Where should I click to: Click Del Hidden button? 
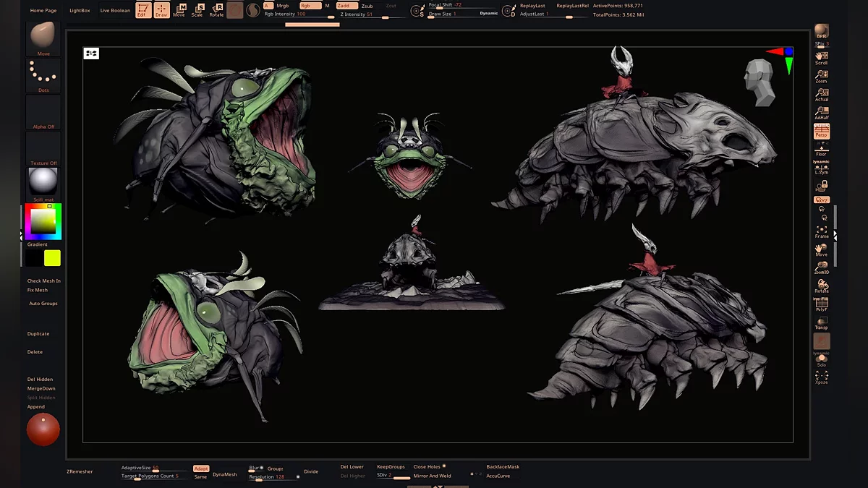[40, 380]
